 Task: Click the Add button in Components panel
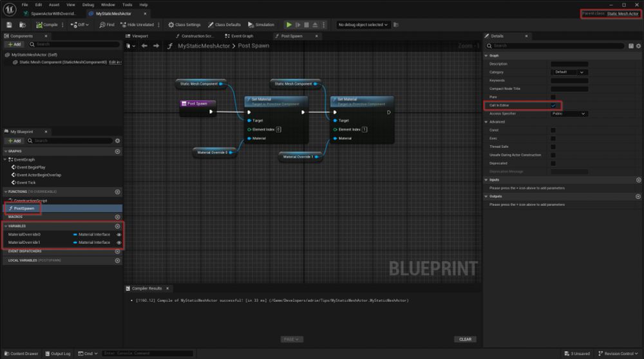pos(15,44)
